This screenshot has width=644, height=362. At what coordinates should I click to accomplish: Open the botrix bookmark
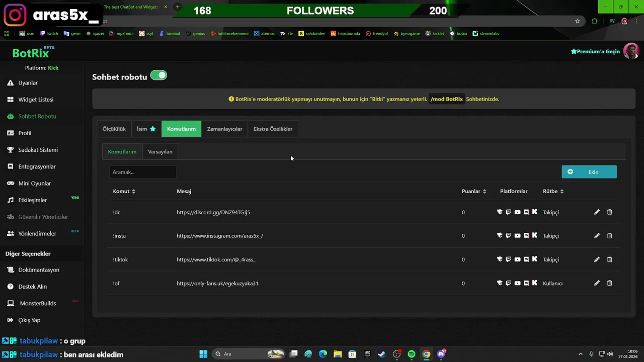(458, 34)
